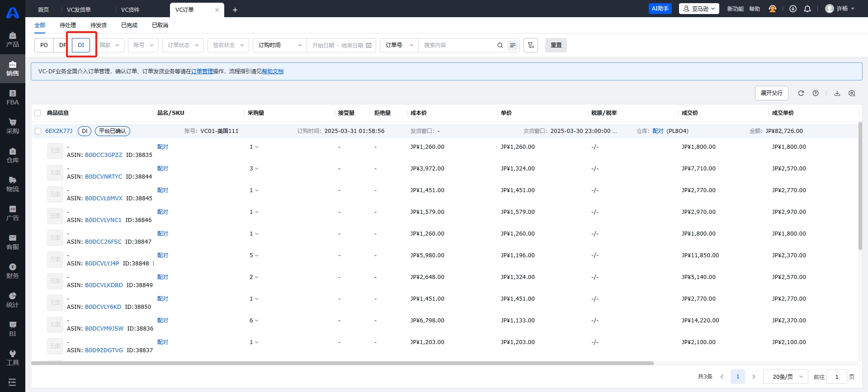Screen dimensions: 868x392
Task: Click 配对 for ASIN B0DCC3GPZZ
Action: pyautogui.click(x=163, y=147)
